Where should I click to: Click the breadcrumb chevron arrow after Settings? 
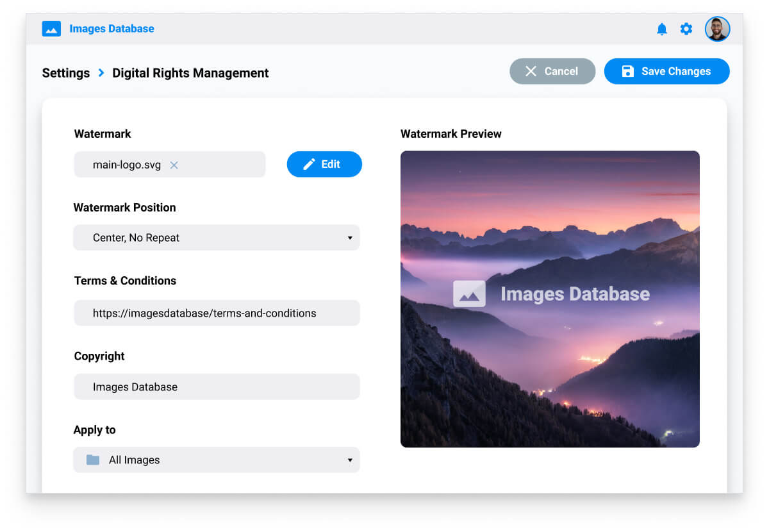coord(101,73)
